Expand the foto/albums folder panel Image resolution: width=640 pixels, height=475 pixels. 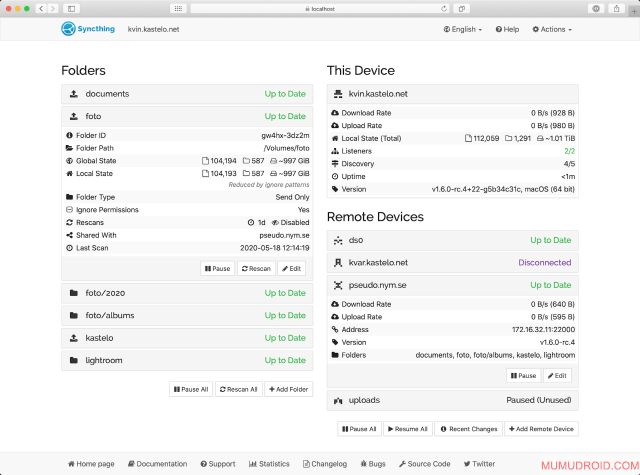coord(187,315)
